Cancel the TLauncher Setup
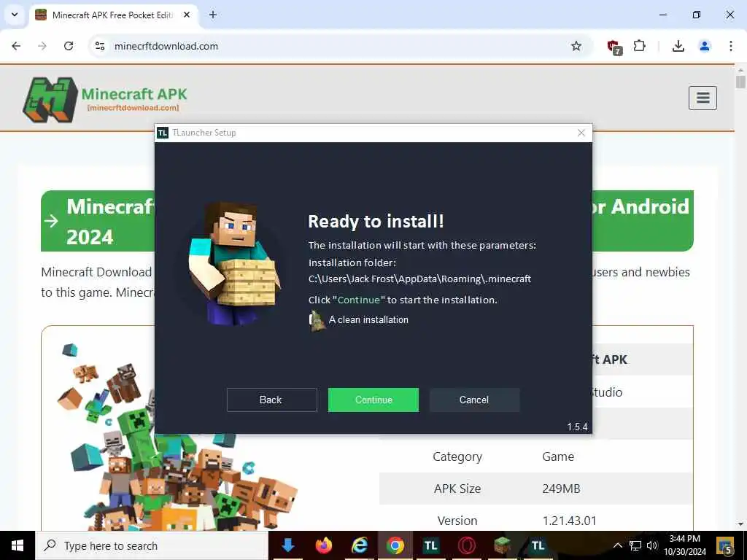Screen dimensions: 747x560 (x=474, y=400)
